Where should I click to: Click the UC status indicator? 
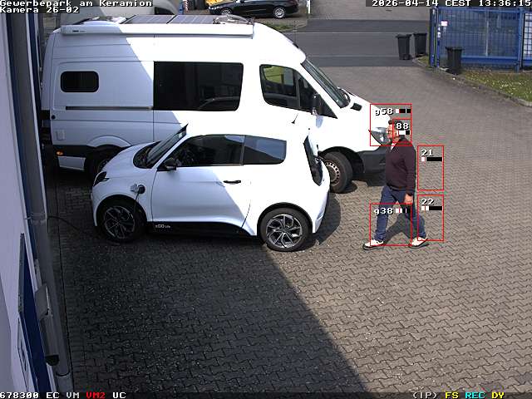pyautogui.click(x=119, y=395)
